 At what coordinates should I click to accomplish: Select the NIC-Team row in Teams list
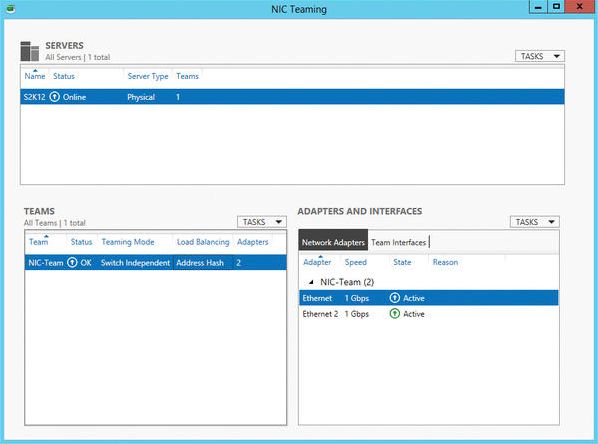coord(156,262)
